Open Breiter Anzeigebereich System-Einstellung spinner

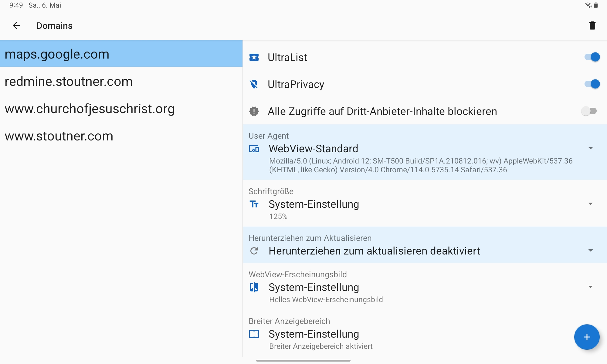[314, 334]
